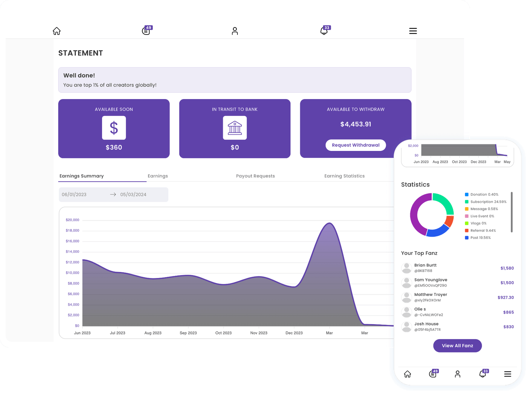Click the bank icon on In Transit card
532x397 pixels.
pyautogui.click(x=235, y=128)
